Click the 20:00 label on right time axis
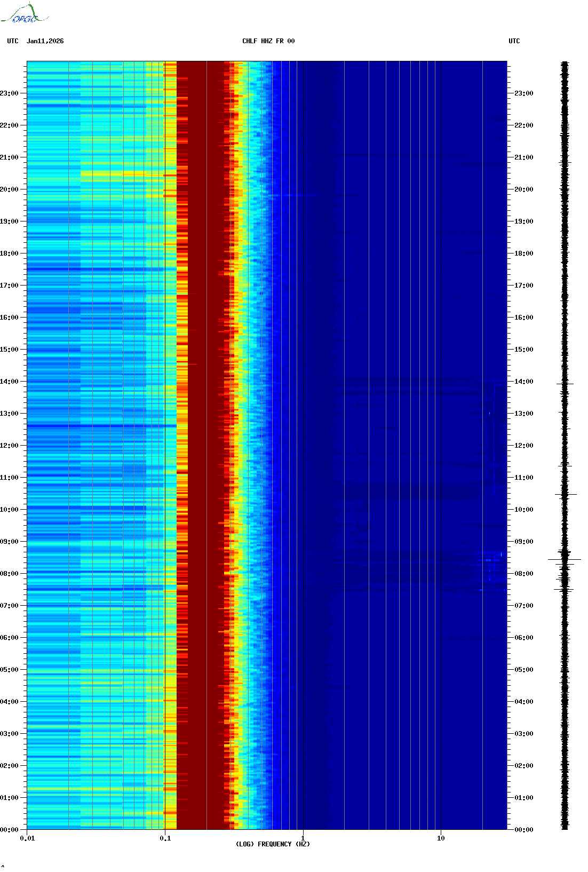This screenshot has width=588, height=872. [x=523, y=189]
